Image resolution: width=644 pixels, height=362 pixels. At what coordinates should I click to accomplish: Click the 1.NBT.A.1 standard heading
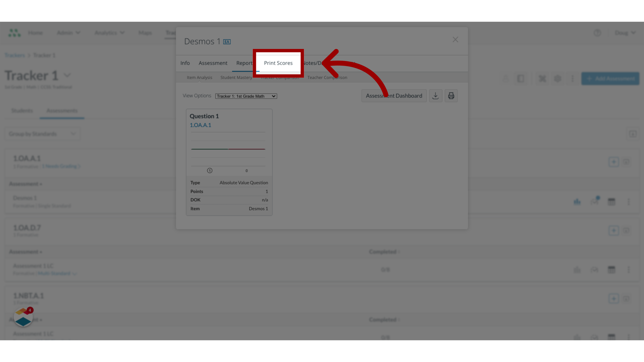(29, 296)
